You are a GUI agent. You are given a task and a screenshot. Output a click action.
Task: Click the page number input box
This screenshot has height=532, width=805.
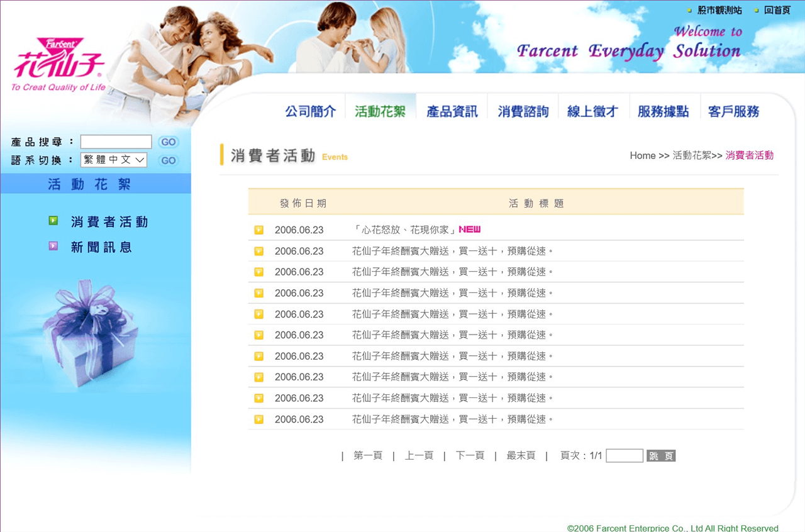(x=624, y=456)
